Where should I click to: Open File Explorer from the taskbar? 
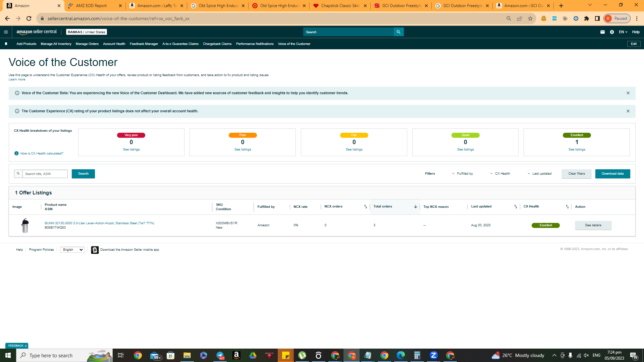[x=187, y=355]
